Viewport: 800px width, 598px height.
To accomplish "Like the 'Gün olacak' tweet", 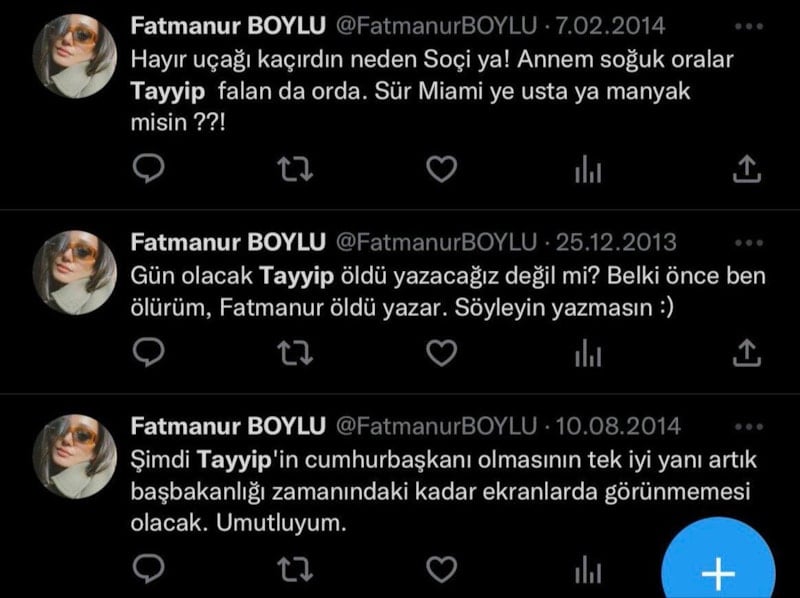I will coord(441,353).
